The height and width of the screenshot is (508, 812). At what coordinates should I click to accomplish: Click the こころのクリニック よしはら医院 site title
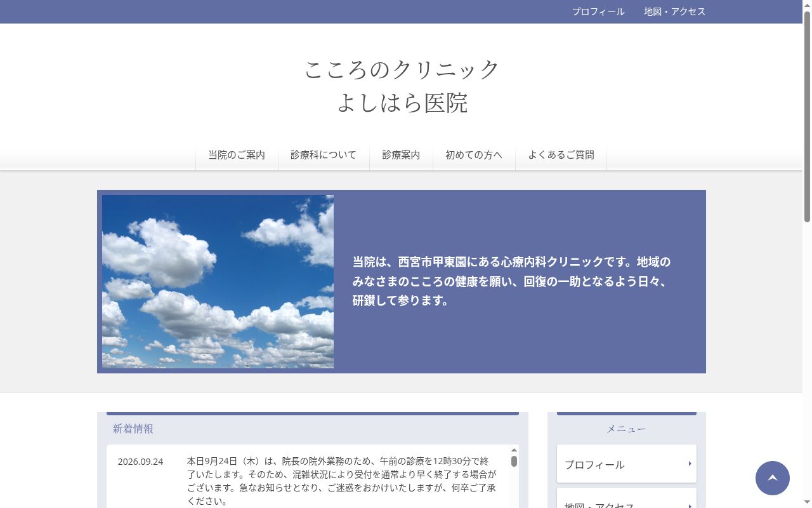[x=402, y=86]
